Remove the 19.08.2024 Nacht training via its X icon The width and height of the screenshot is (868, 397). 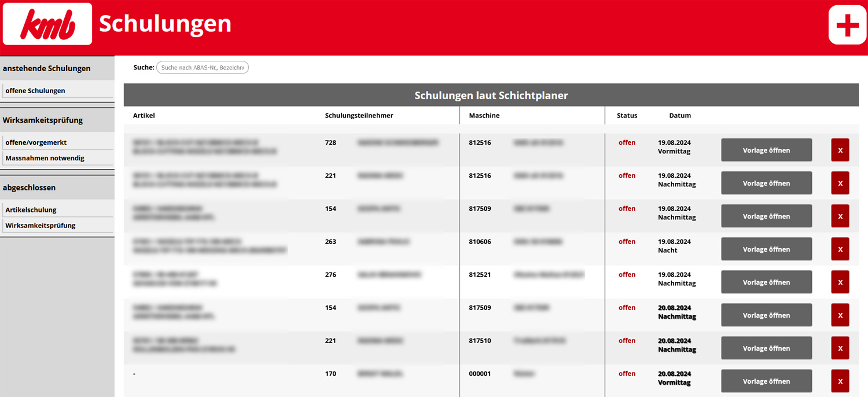[x=840, y=249]
